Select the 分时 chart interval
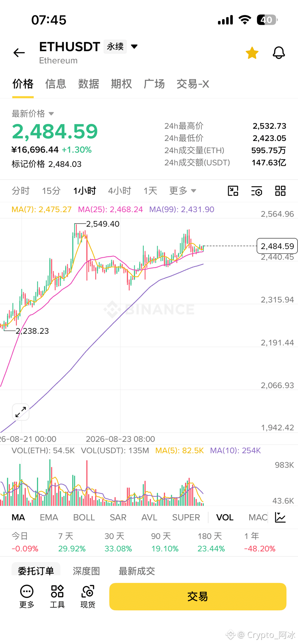Viewport: 298px width, 644px height. pos(21,190)
